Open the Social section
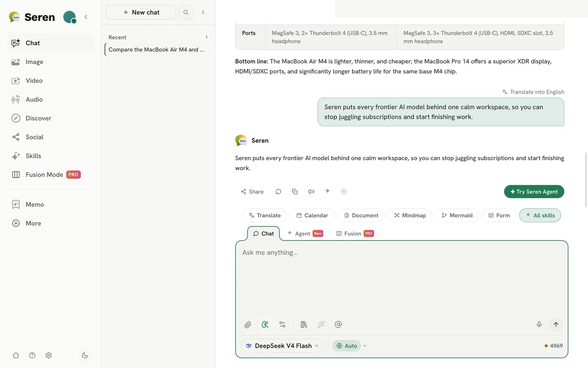 point(50,137)
